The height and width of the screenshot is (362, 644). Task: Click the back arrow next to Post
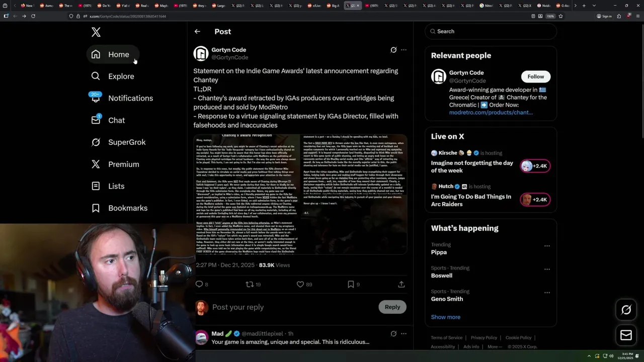[197, 32]
